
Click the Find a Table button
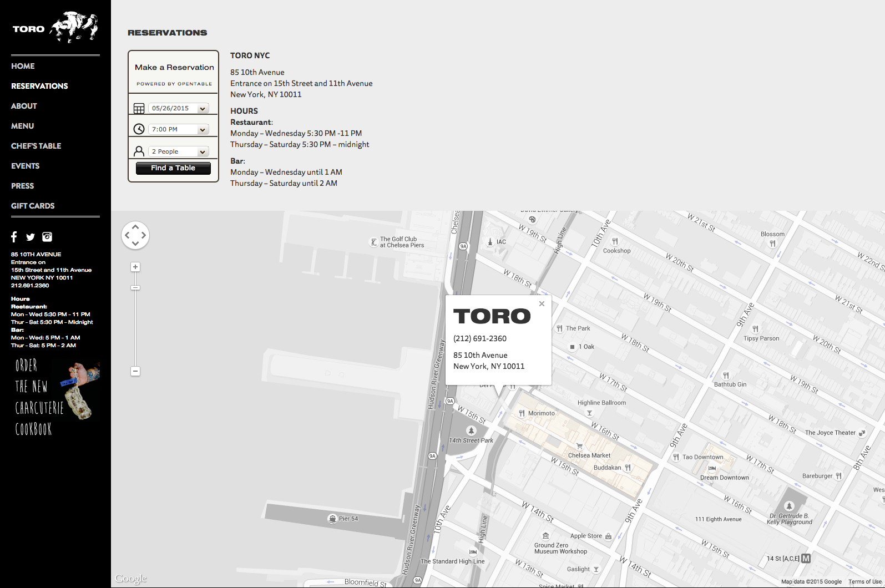pos(173,168)
